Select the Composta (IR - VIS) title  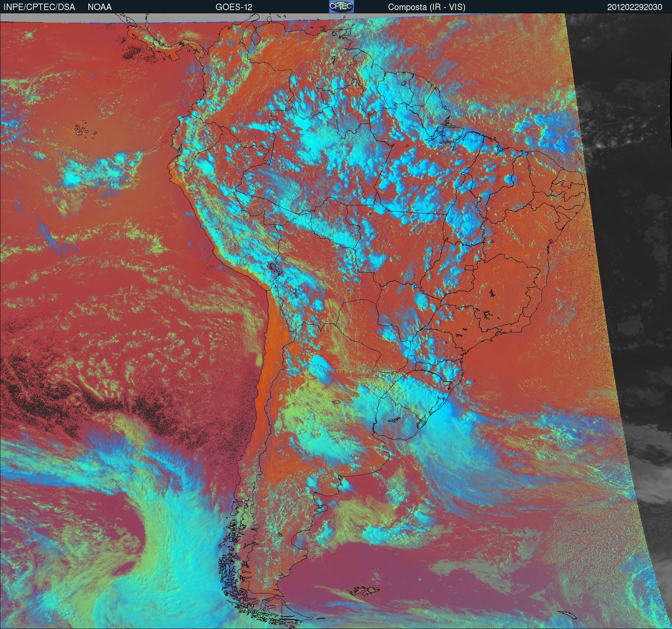coord(427,7)
